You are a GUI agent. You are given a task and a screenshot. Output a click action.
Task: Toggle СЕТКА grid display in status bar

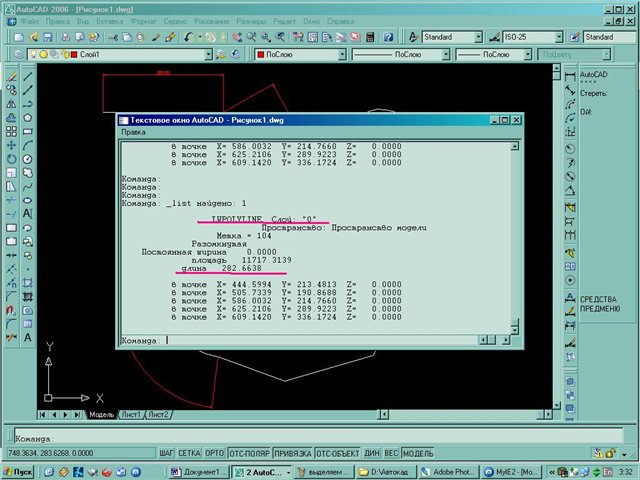click(189, 453)
